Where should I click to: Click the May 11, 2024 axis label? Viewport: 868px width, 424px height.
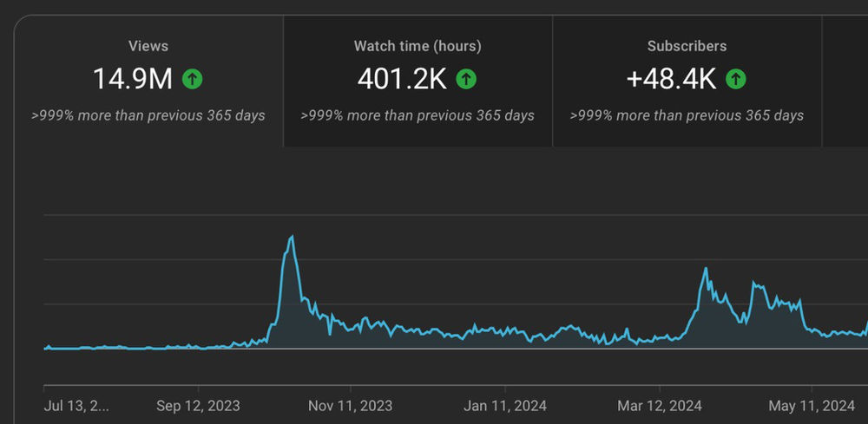coord(812,406)
